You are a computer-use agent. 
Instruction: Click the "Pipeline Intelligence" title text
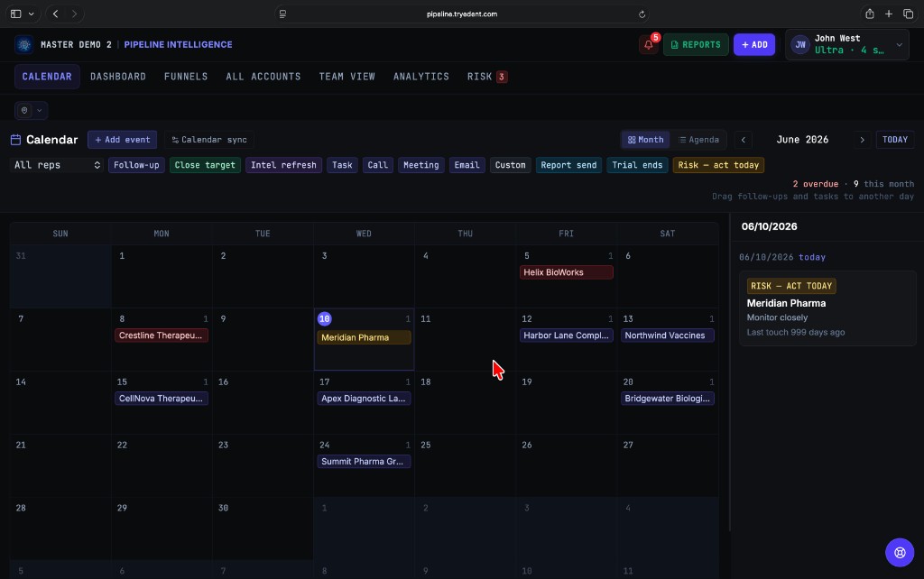pos(178,45)
